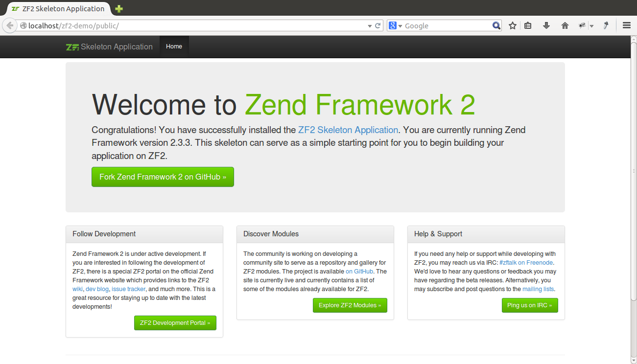Bookmark this page using the star icon
This screenshot has width=637, height=364.
pos(512,25)
